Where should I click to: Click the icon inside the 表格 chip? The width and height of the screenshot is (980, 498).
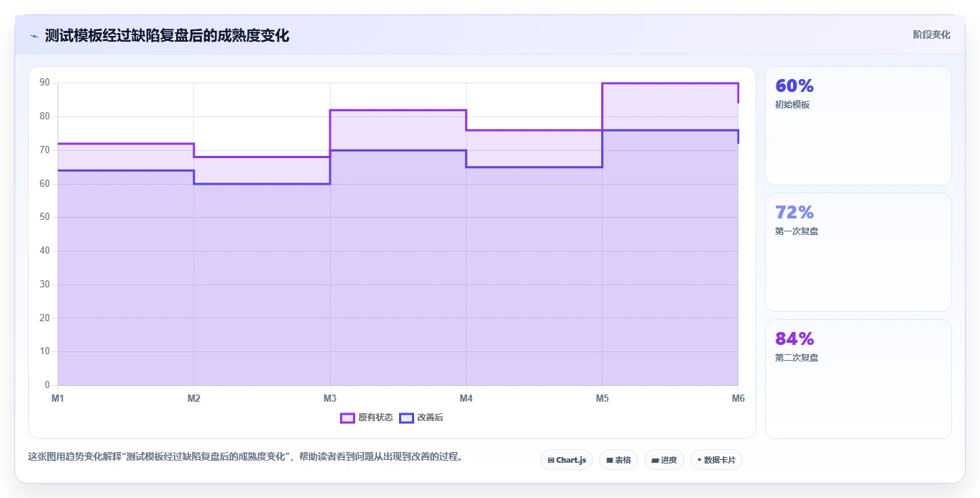[x=610, y=460]
